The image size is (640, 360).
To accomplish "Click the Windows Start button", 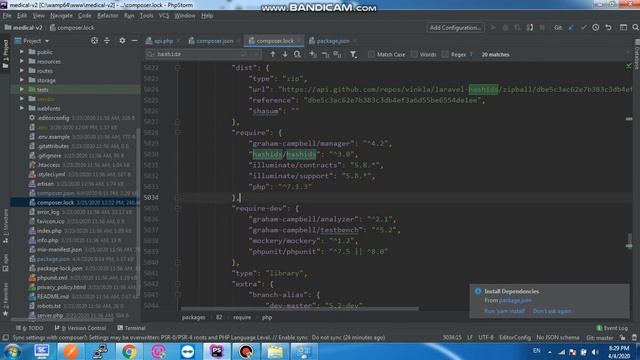I will click(12, 351).
